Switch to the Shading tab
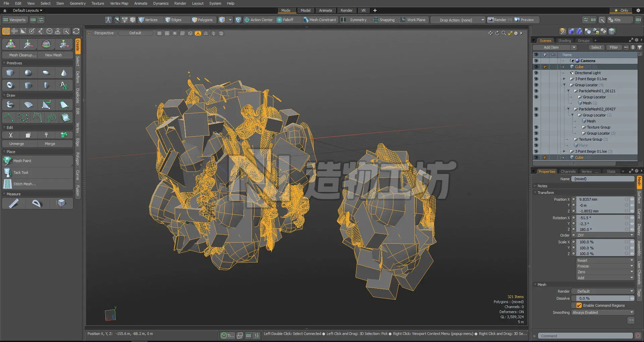This screenshot has width=644, height=342. pos(565,41)
